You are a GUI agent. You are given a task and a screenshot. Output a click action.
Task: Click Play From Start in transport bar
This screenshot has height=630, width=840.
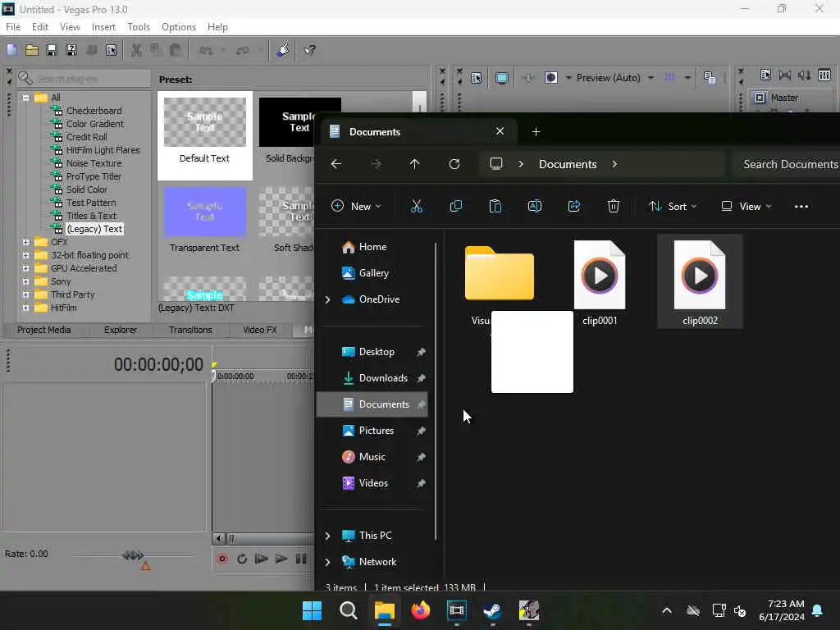[x=262, y=559]
